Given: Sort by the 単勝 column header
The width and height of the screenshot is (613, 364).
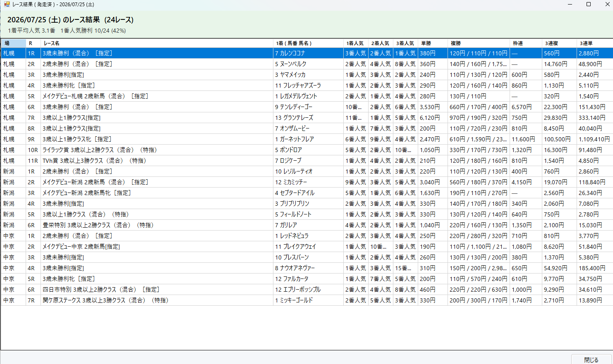Looking at the screenshot, I should point(433,43).
